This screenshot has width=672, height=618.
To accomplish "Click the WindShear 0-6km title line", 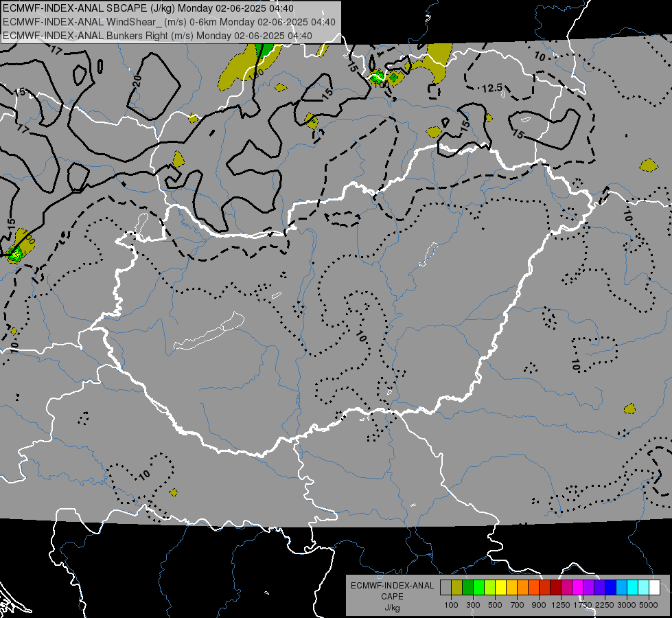I will pos(170,22).
